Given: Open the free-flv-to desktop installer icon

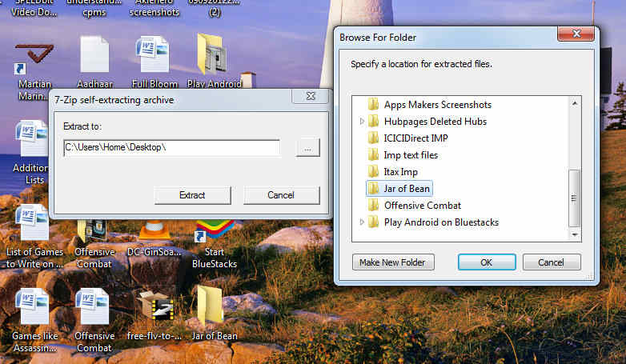Looking at the screenshot, I should click(x=154, y=308).
